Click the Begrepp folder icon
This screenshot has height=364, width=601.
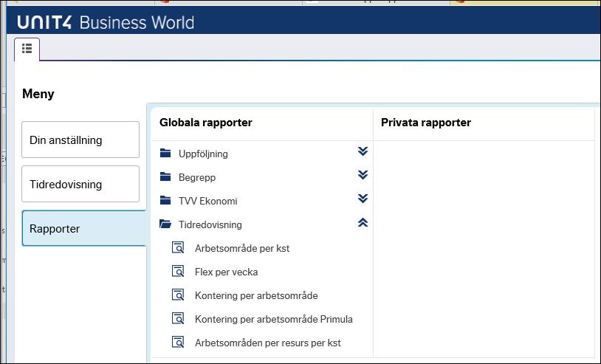(x=165, y=177)
